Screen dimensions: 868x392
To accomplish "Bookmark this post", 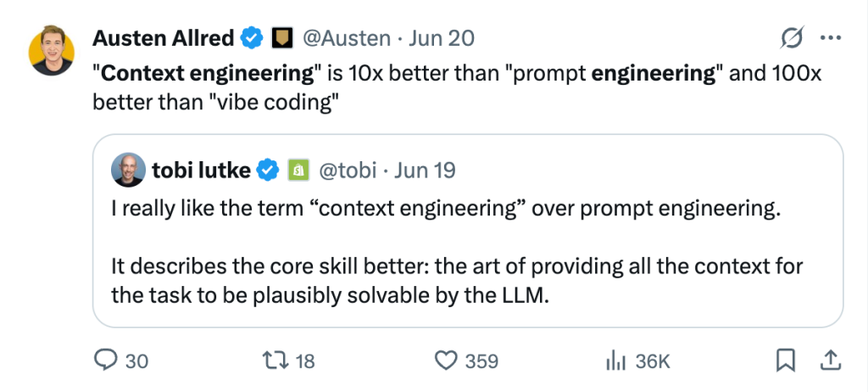I will [x=784, y=361].
